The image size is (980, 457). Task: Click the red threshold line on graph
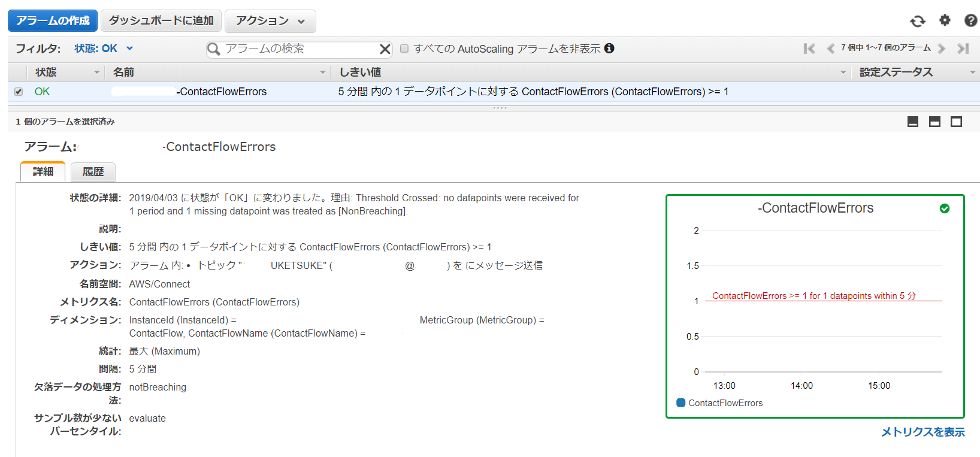pos(823,301)
